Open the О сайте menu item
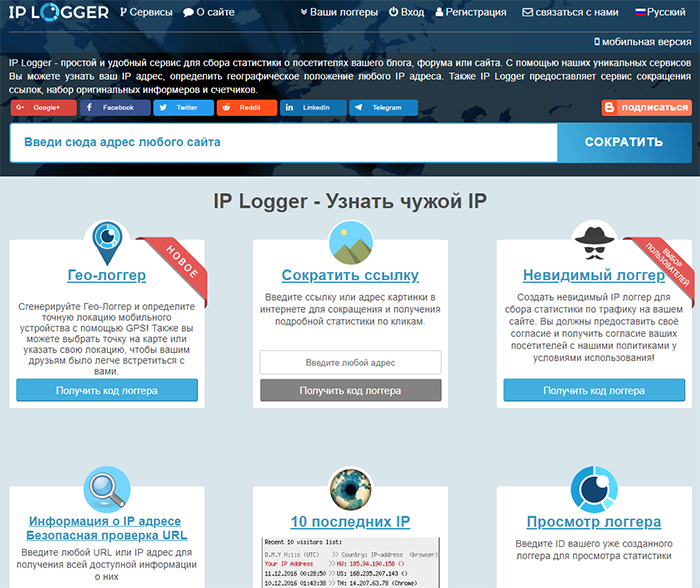Screen dimensions: 700x588 point(209,12)
